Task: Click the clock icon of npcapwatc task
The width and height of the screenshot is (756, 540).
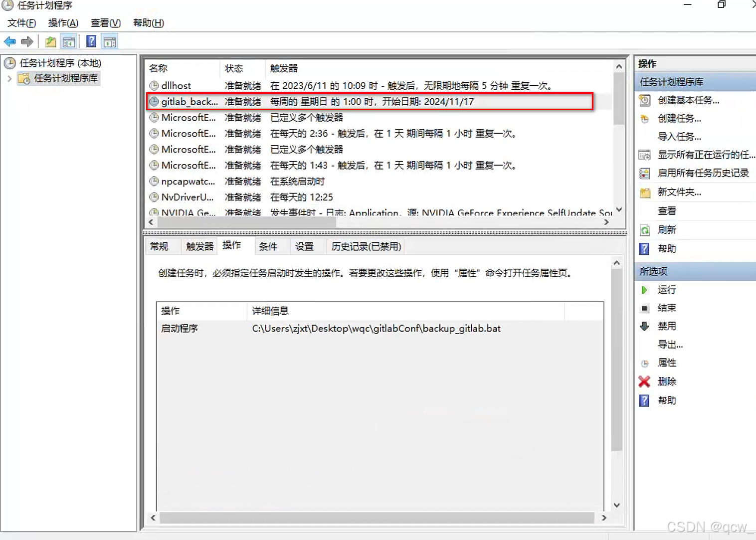Action: pyautogui.click(x=154, y=181)
